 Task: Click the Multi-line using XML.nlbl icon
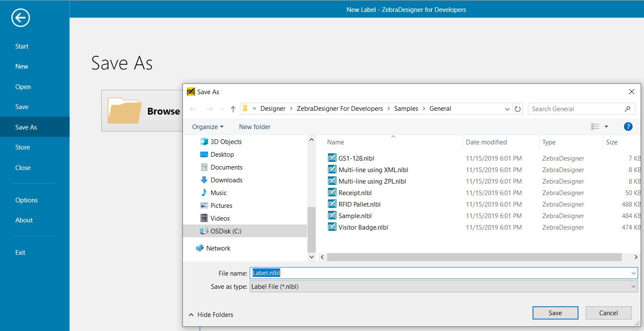(332, 170)
